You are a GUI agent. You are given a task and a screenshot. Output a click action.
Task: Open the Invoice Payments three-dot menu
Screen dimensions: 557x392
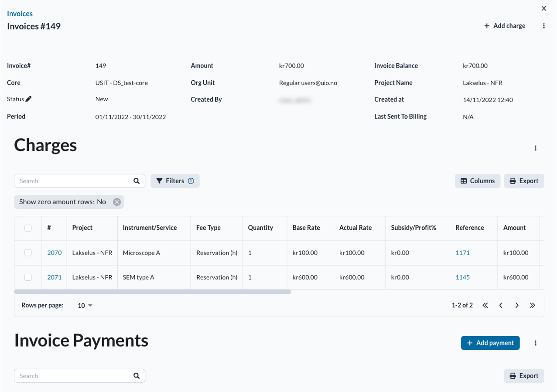536,343
